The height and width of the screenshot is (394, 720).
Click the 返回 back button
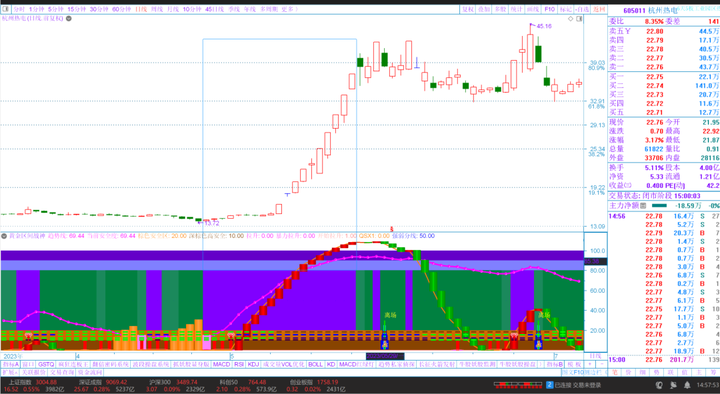[x=599, y=9]
